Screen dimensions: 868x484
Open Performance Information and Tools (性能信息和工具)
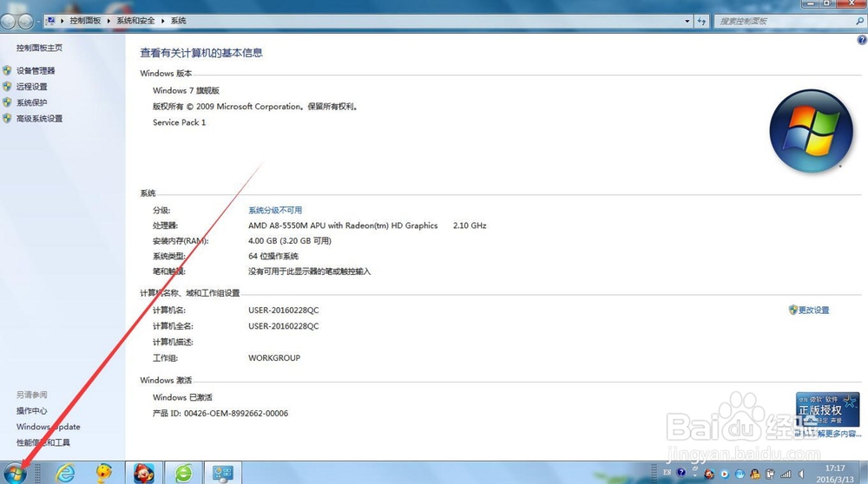(43, 442)
